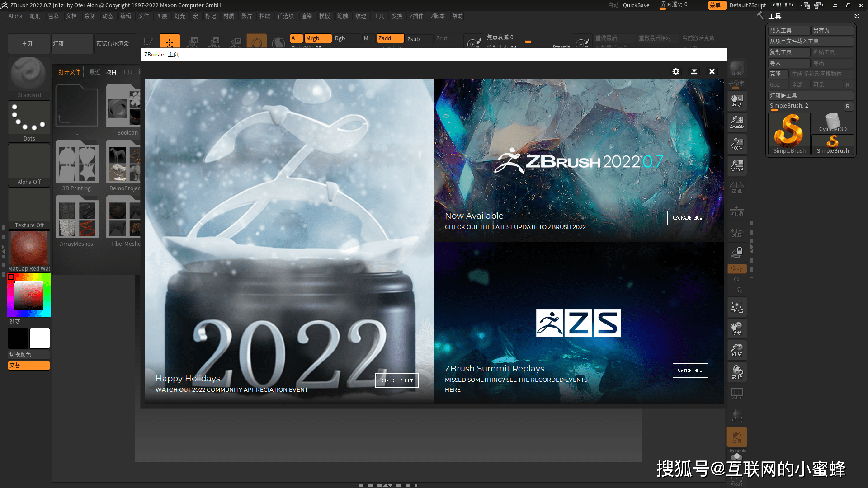868x488 pixels.
Task: Toggle the 菜单 menus button
Action: click(x=717, y=5)
